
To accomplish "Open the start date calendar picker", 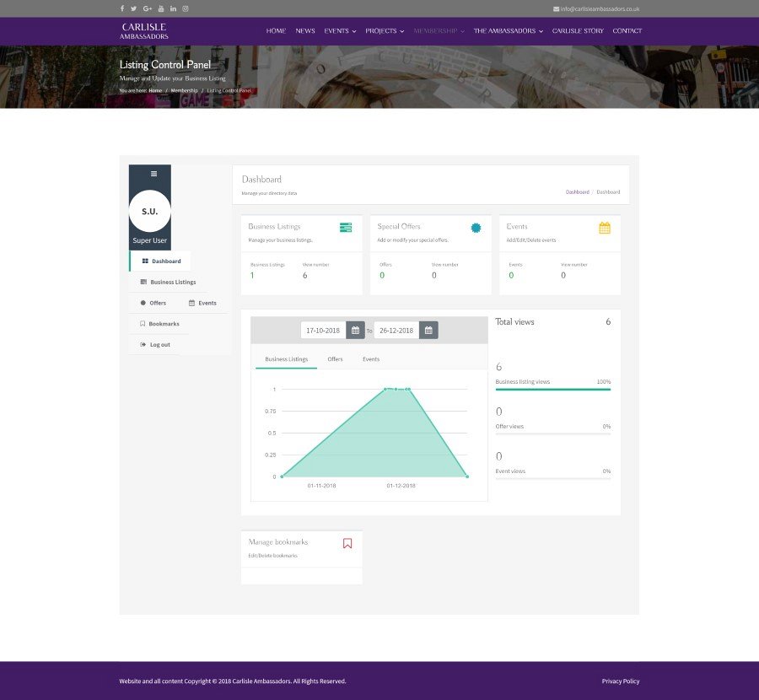I will coord(355,331).
